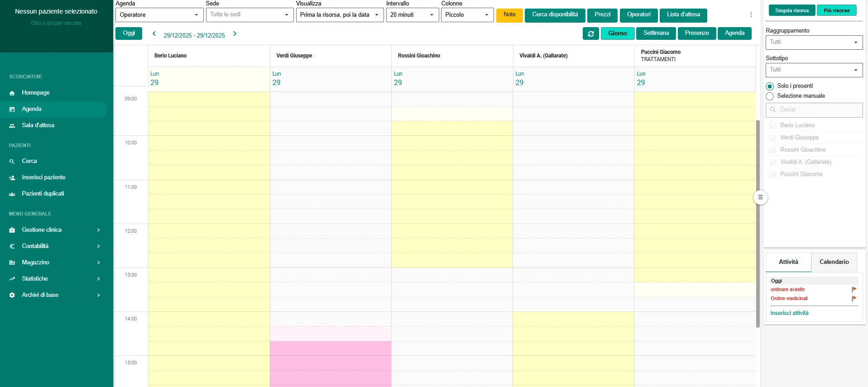Screen dimensions: 868x387
Task: Switch to Giorno view
Action: (x=618, y=33)
